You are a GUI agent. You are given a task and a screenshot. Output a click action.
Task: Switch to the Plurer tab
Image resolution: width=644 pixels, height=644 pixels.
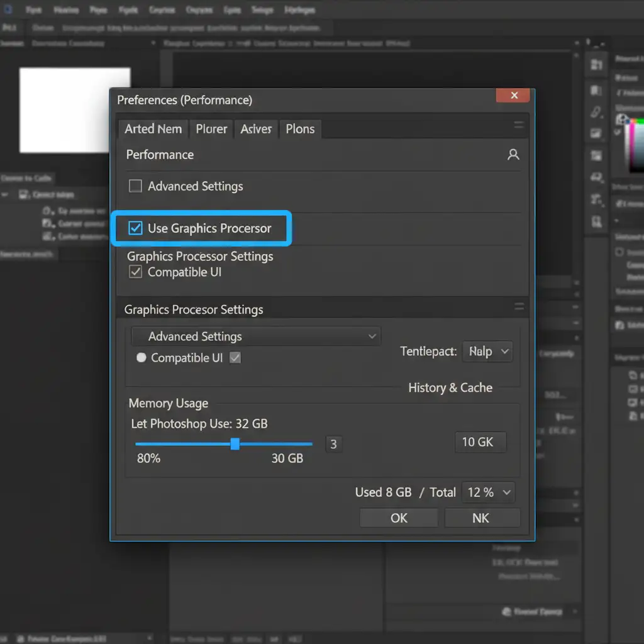click(211, 129)
